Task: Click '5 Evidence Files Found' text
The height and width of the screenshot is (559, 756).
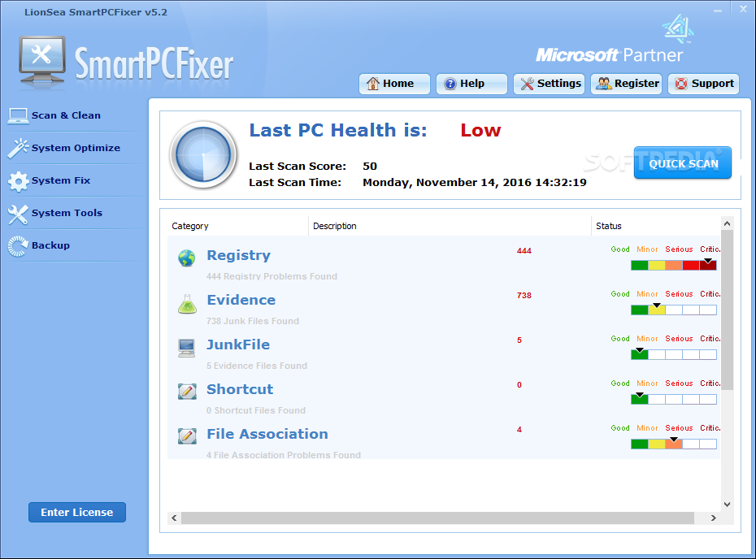Action: coord(257,366)
